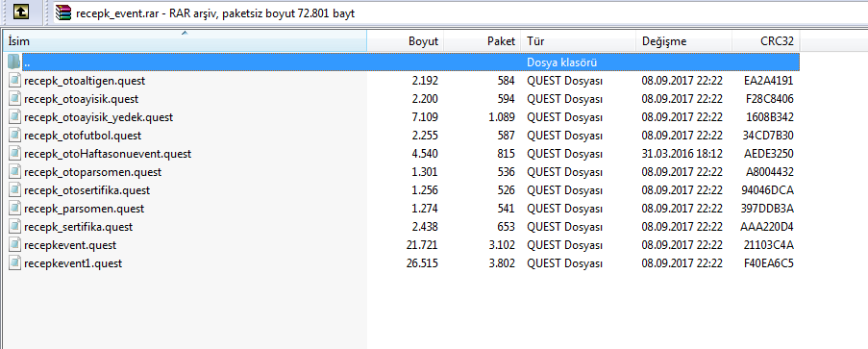
Task: Select file name recepk_otoparsomen.quest
Action: pos(93,172)
